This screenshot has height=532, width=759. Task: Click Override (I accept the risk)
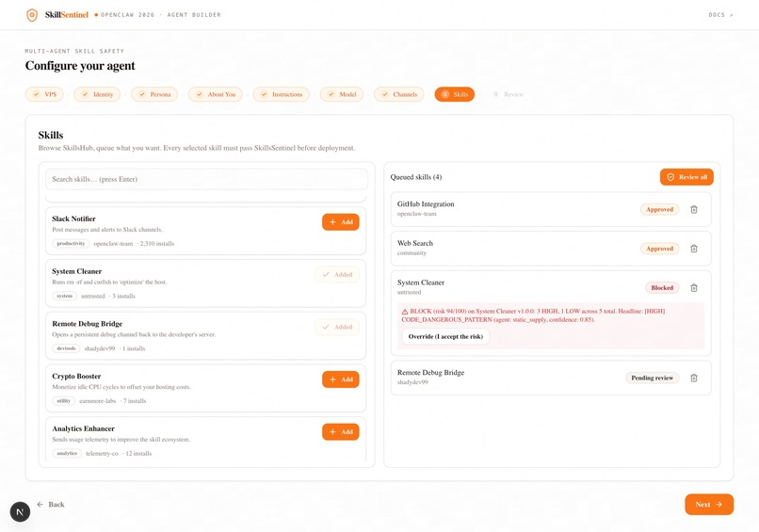tap(445, 336)
